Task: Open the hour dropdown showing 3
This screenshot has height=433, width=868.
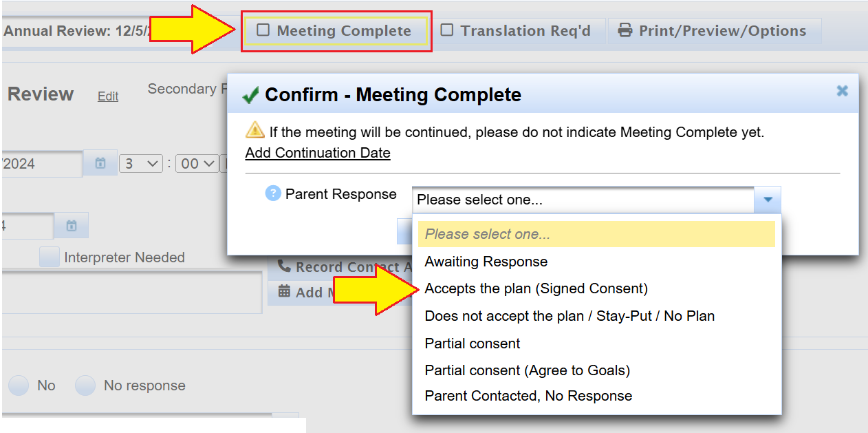Action: [x=140, y=164]
